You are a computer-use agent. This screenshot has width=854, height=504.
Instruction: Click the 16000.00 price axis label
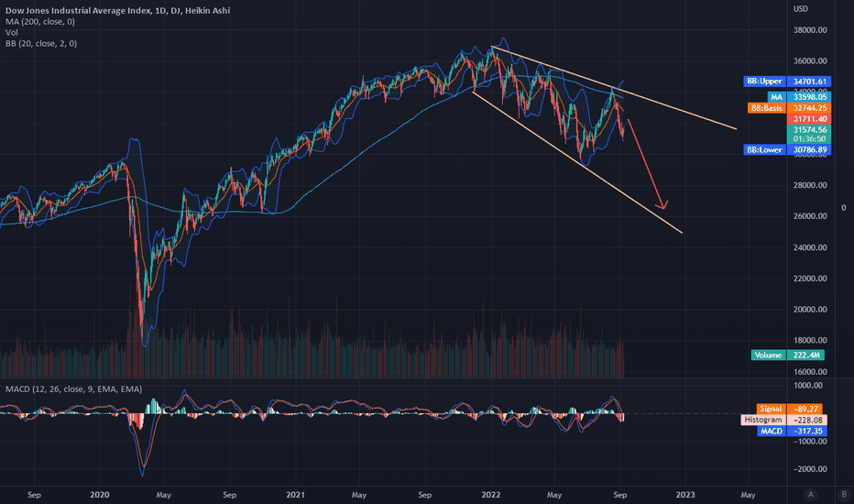(x=810, y=372)
